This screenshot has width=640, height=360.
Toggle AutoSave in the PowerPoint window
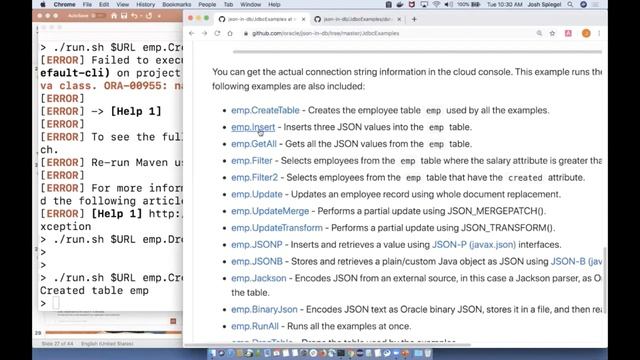(x=100, y=16)
